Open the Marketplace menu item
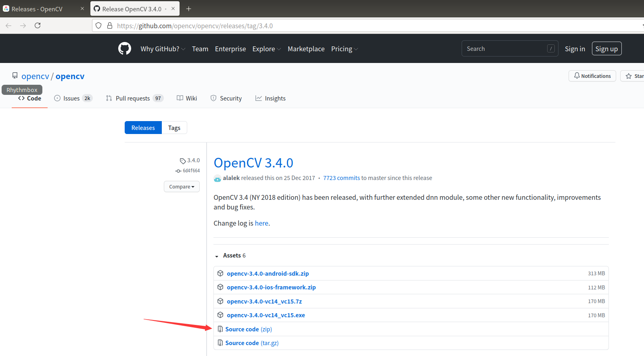The image size is (644, 356). point(306,49)
